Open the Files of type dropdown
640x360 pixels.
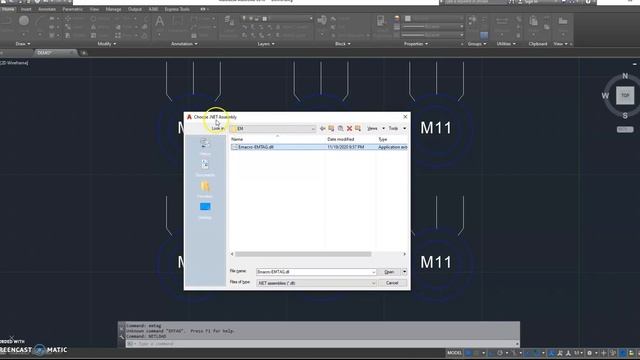pos(316,283)
